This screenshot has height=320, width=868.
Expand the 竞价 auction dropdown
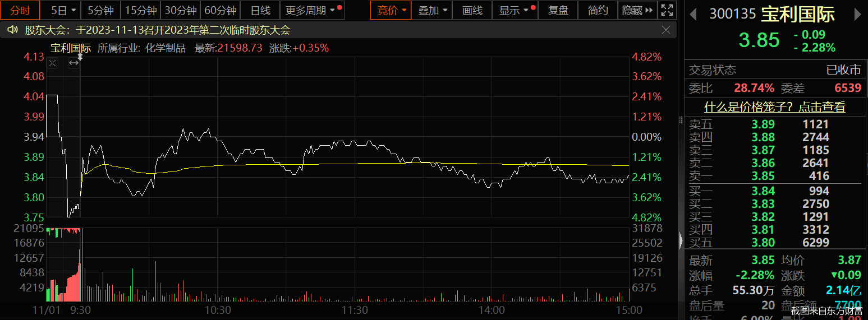tap(391, 10)
